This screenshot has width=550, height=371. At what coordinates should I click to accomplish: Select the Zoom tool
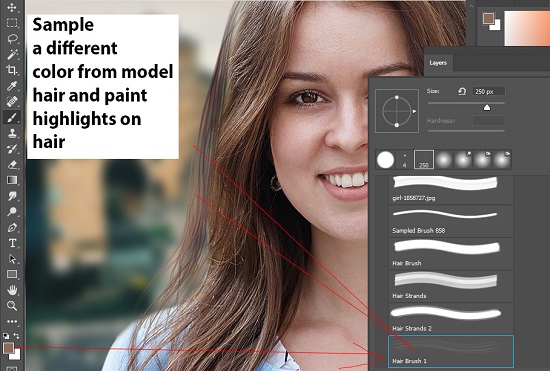(x=12, y=306)
